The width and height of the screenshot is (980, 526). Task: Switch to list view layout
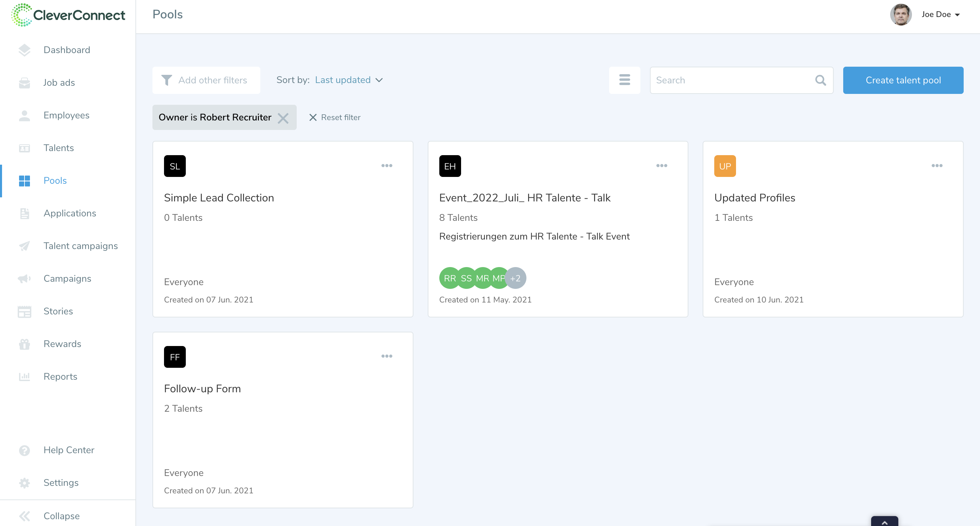(x=624, y=80)
